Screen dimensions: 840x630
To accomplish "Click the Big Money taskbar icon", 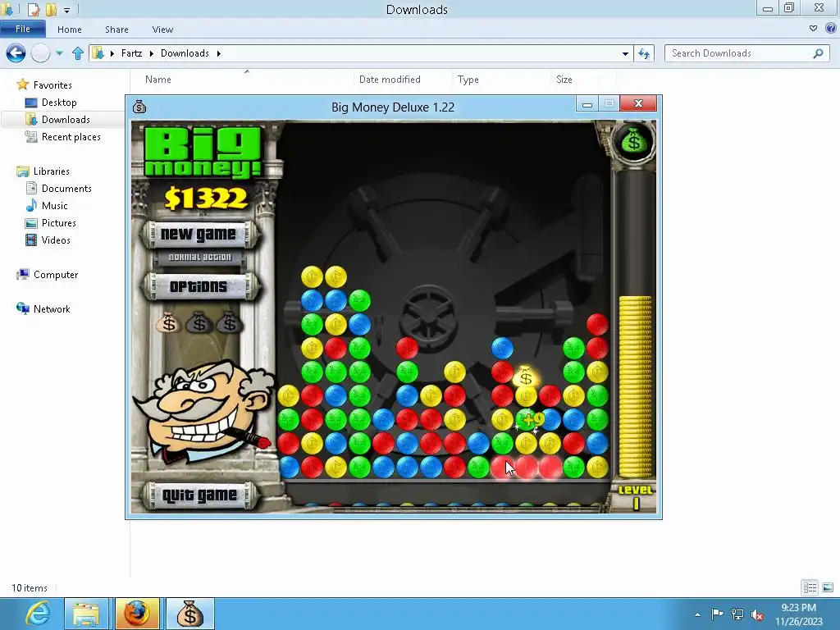I will click(190, 614).
